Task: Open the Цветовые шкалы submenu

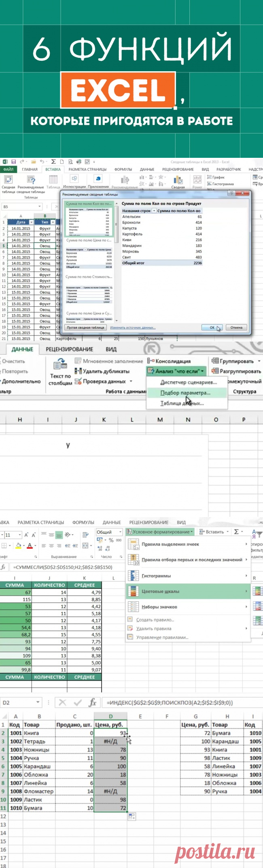Action: (x=188, y=591)
